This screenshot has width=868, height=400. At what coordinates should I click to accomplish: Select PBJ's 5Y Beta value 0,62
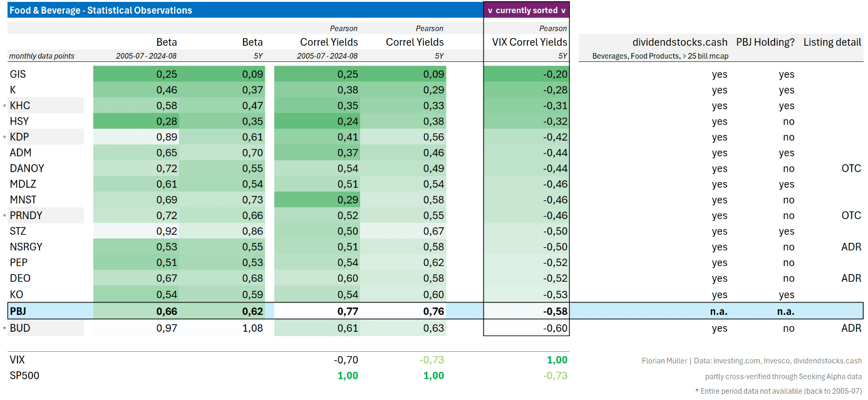coord(252,311)
